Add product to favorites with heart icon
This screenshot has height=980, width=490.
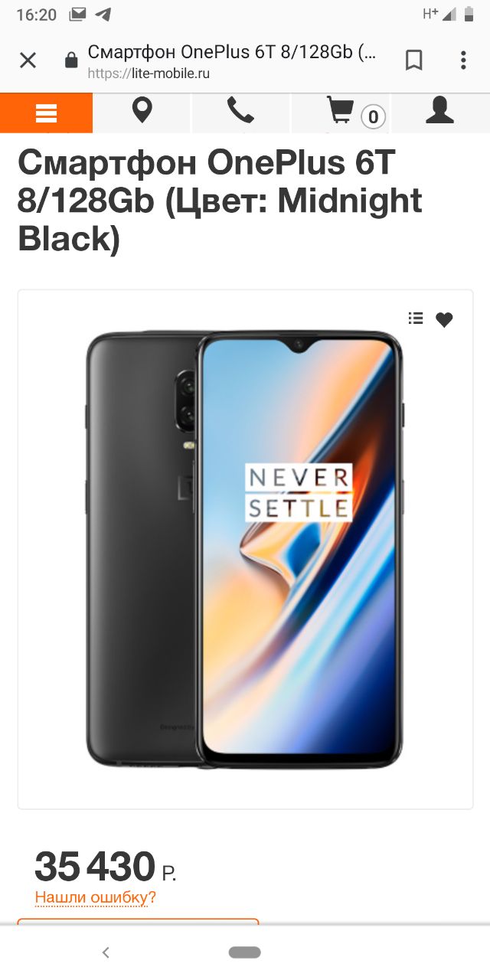click(444, 320)
